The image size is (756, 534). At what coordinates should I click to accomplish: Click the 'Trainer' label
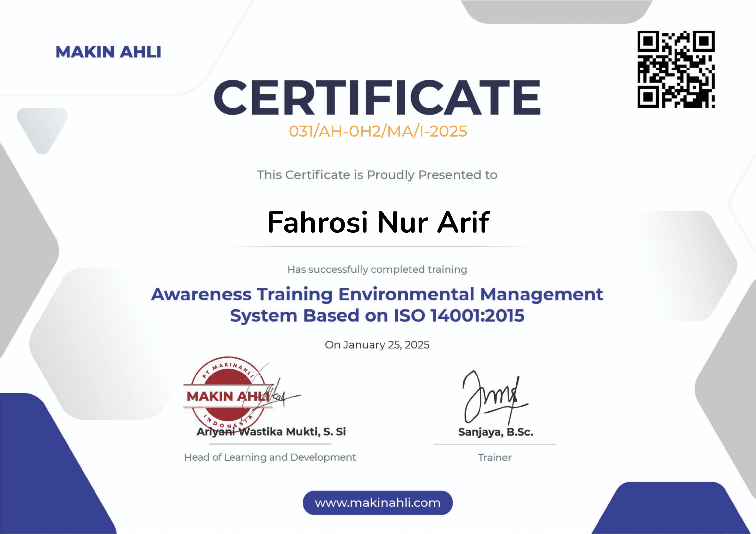(495, 458)
